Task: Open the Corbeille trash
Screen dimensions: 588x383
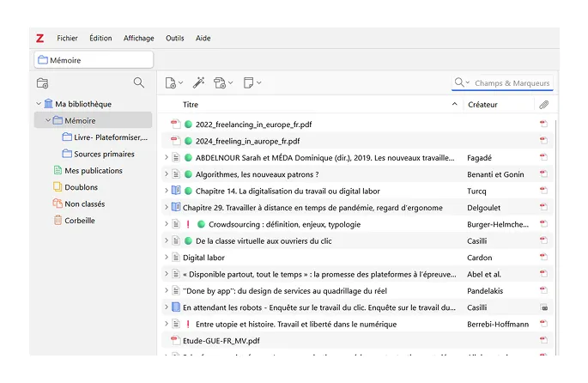Action: 74,220
